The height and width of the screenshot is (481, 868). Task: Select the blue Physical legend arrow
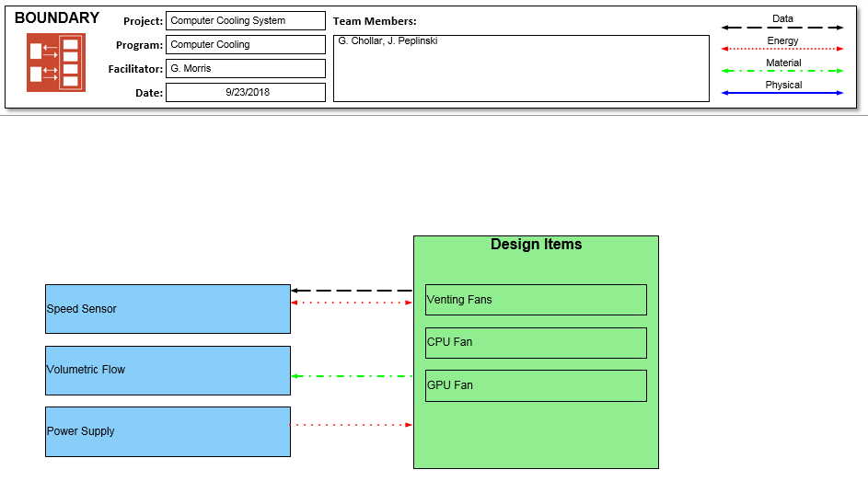(781, 93)
